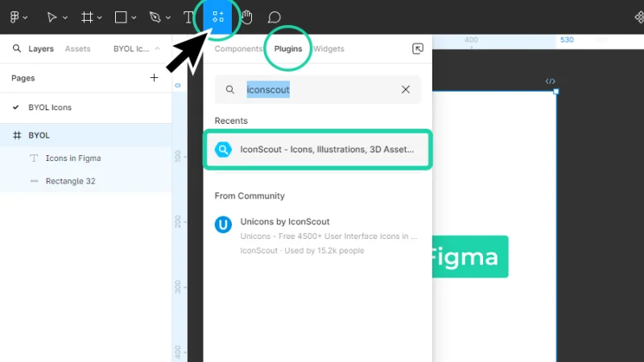644x362 pixels.
Task: Open the Frame tool dropdown chevron
Action: (99, 18)
